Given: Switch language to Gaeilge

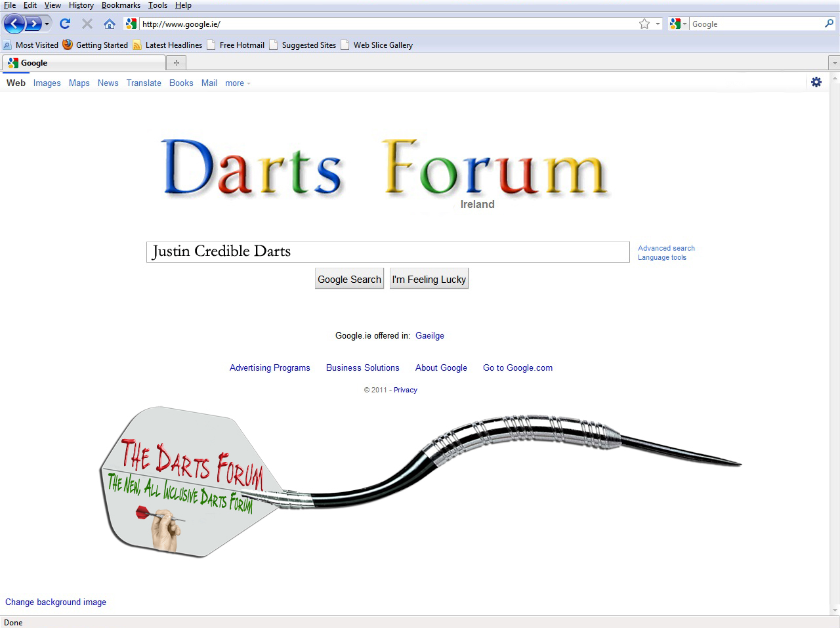Looking at the screenshot, I should [x=430, y=335].
